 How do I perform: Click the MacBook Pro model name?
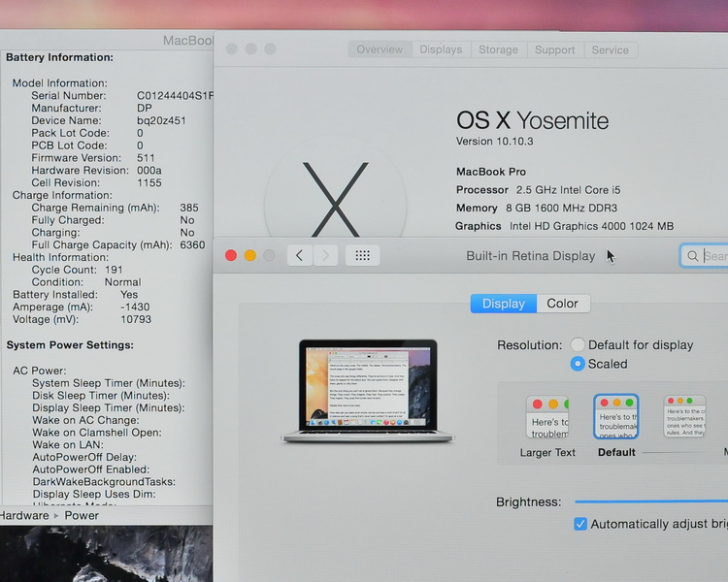[491, 172]
